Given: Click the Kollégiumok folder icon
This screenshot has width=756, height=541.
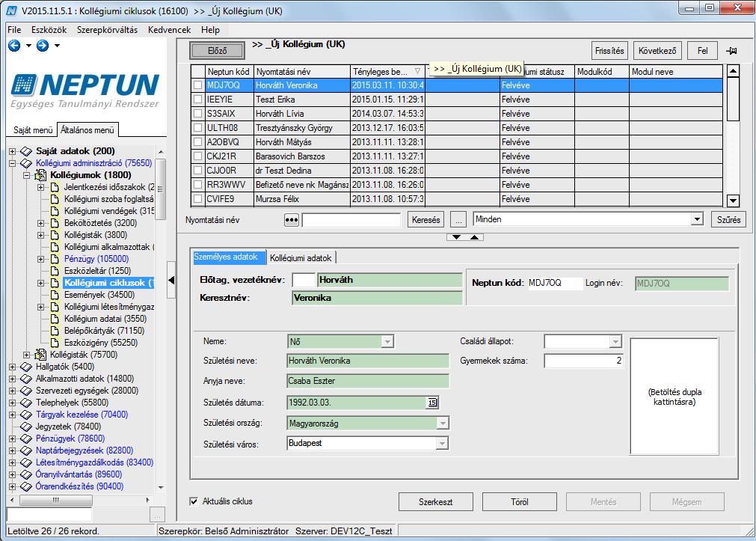Looking at the screenshot, I should (x=41, y=175).
